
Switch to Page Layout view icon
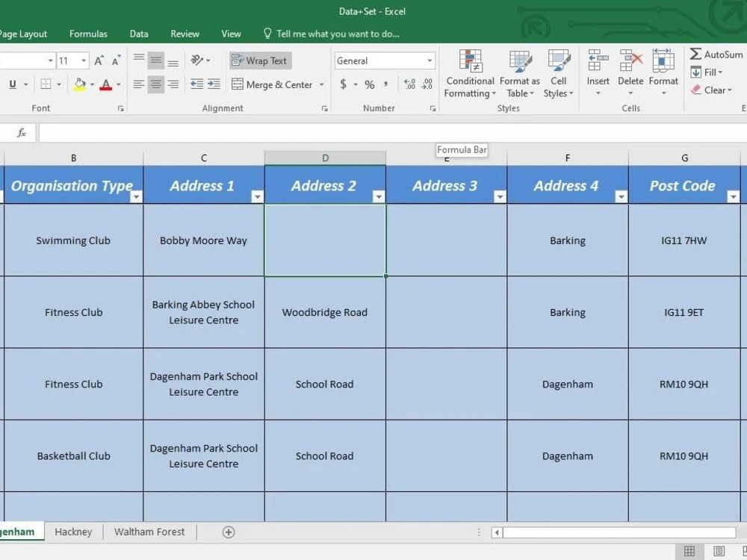click(x=719, y=552)
